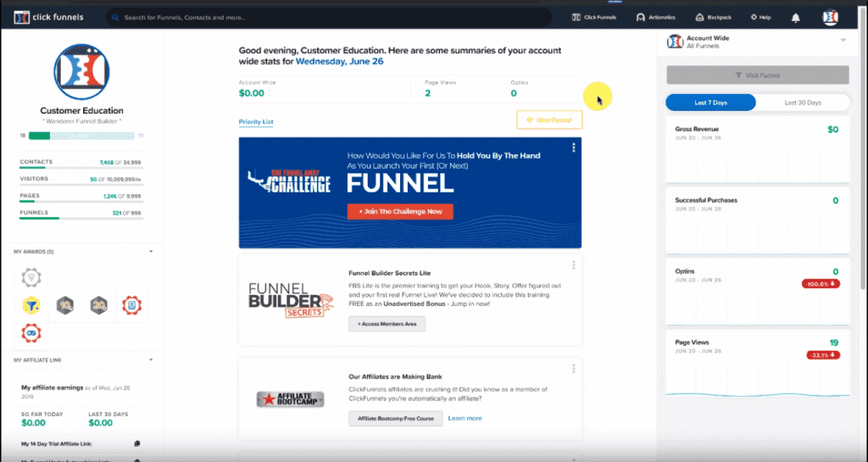
Task: Select the hexagon 10 award badge
Action: [x=64, y=305]
